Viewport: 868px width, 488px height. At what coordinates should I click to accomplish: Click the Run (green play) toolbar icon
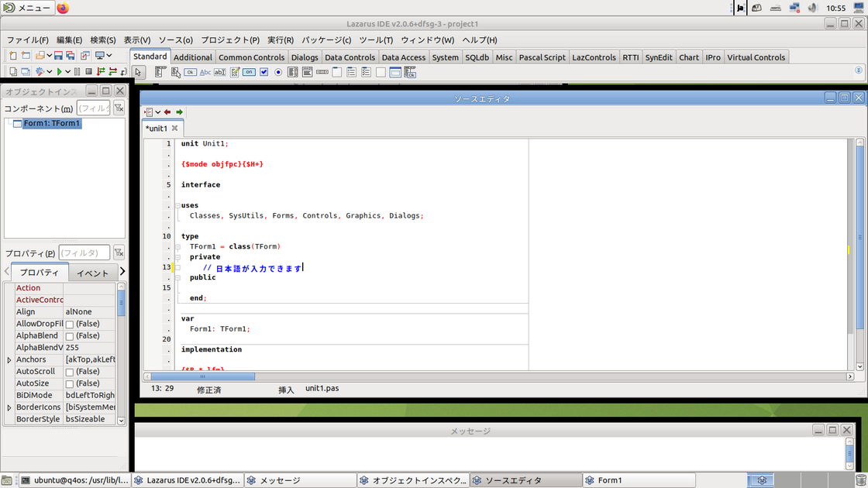(x=60, y=71)
